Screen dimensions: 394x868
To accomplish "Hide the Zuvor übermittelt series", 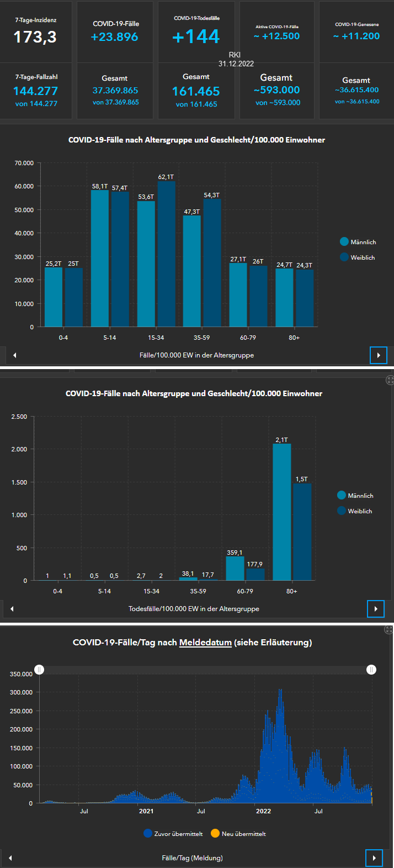I will [x=173, y=834].
